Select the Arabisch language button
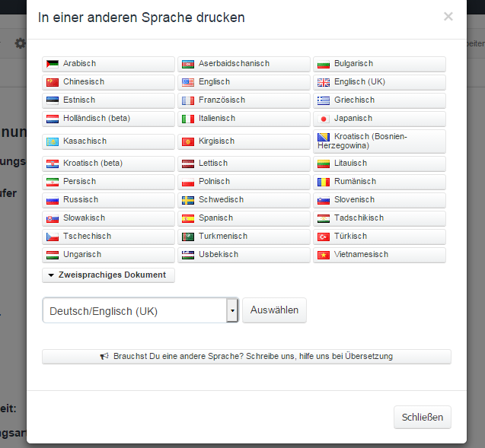 tap(108, 64)
